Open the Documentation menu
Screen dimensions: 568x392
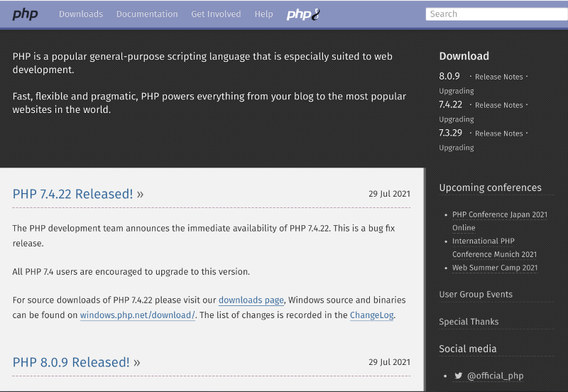[147, 14]
